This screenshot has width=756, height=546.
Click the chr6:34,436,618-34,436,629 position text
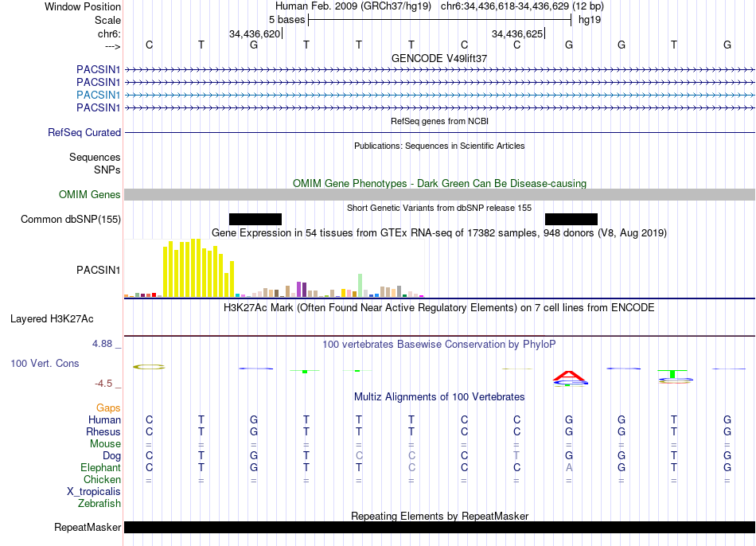tap(522, 6)
